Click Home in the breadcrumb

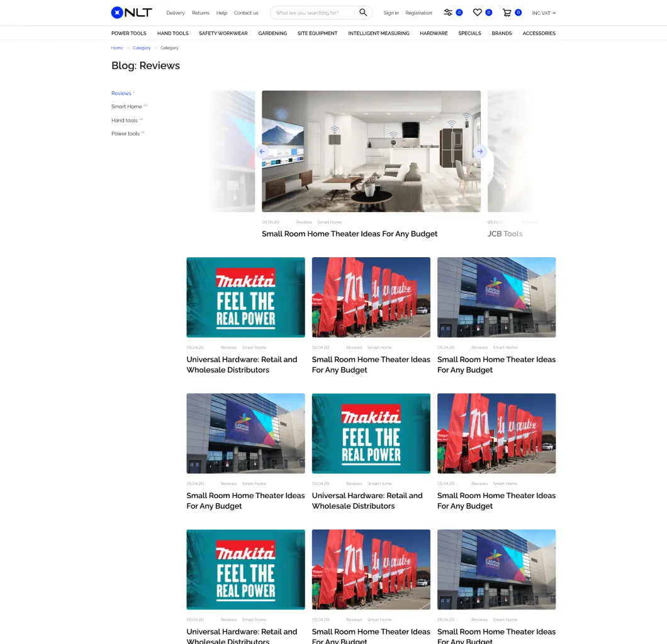[117, 48]
